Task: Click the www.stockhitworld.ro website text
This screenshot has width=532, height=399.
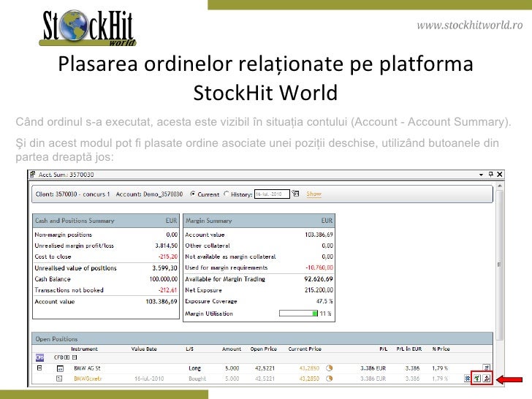Action: (470, 25)
